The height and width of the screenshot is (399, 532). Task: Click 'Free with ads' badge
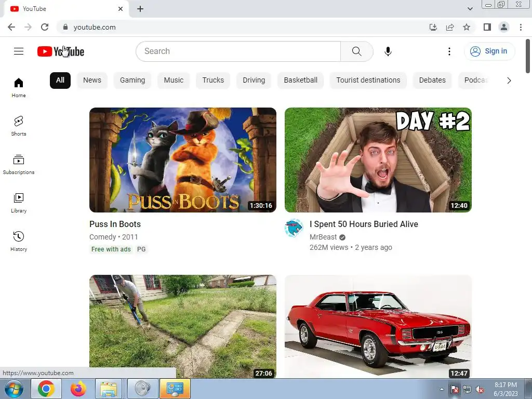(111, 249)
